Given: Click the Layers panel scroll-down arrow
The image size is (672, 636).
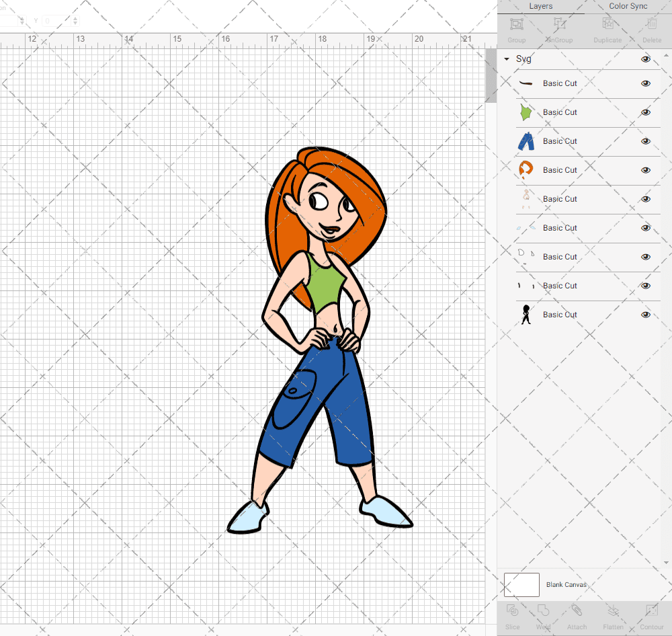Looking at the screenshot, I should click(666, 563).
